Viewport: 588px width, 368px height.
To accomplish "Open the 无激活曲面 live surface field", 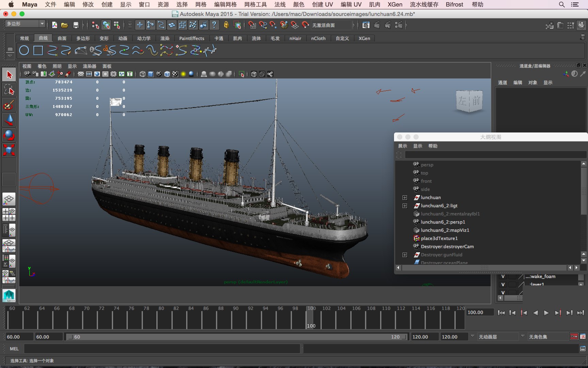I will pos(330,25).
